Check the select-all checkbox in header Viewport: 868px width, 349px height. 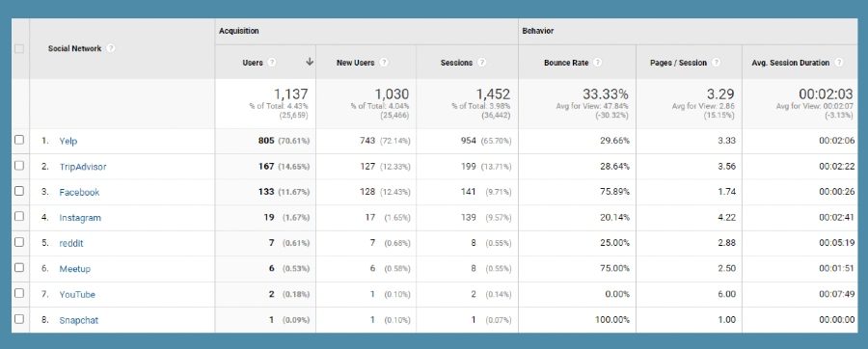(19, 48)
